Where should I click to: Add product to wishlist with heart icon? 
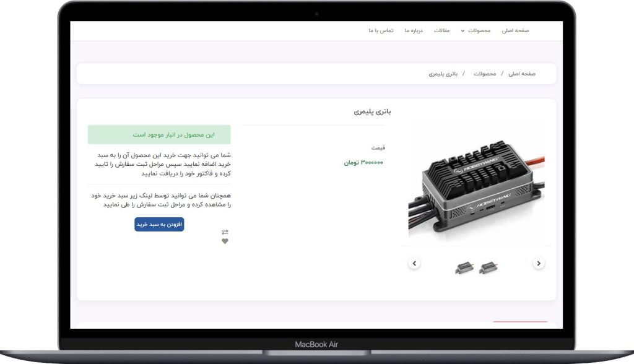225,241
